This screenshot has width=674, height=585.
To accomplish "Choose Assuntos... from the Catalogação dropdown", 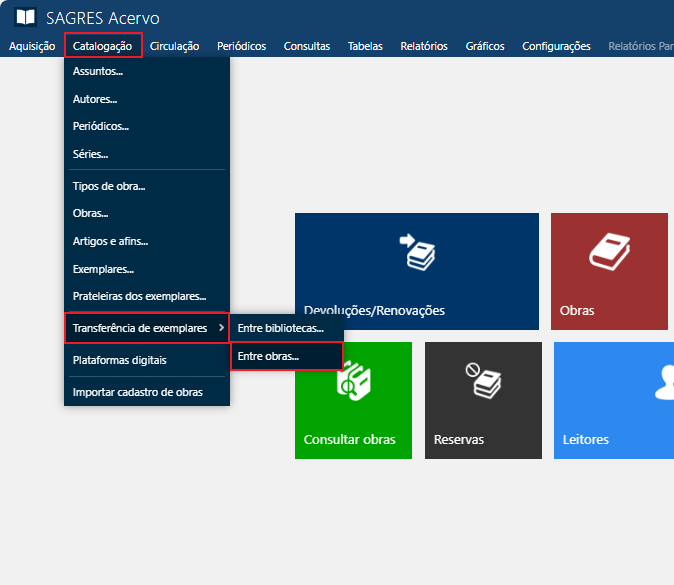I will pos(147,71).
